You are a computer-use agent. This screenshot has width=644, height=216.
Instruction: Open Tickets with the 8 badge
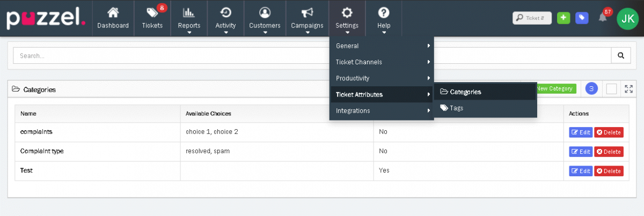pos(152,18)
